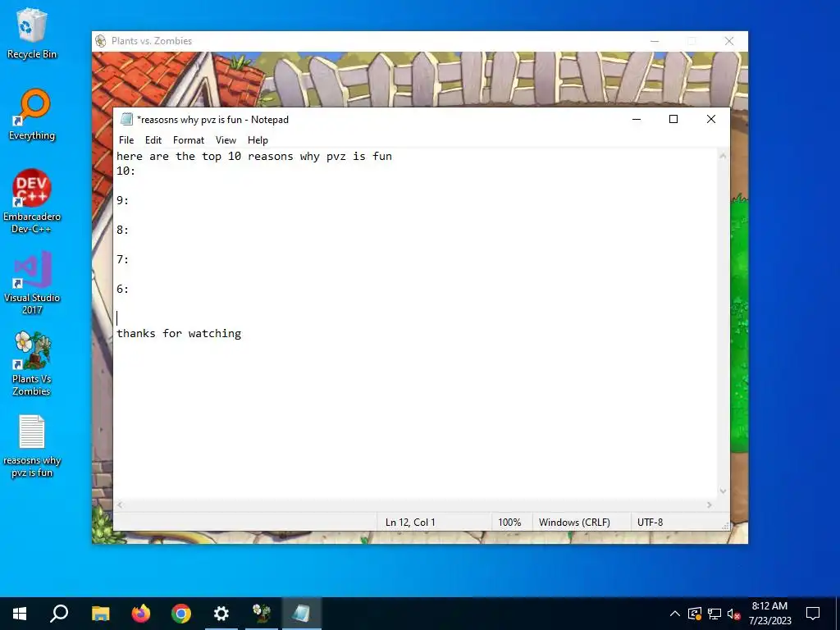Open the network status tray icon
Image resolution: width=840 pixels, height=630 pixels.
714,614
